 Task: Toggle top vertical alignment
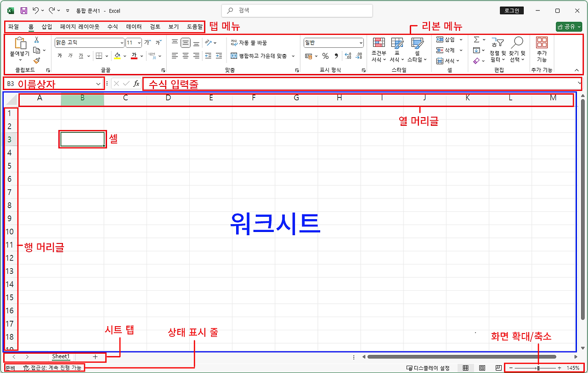[175, 43]
